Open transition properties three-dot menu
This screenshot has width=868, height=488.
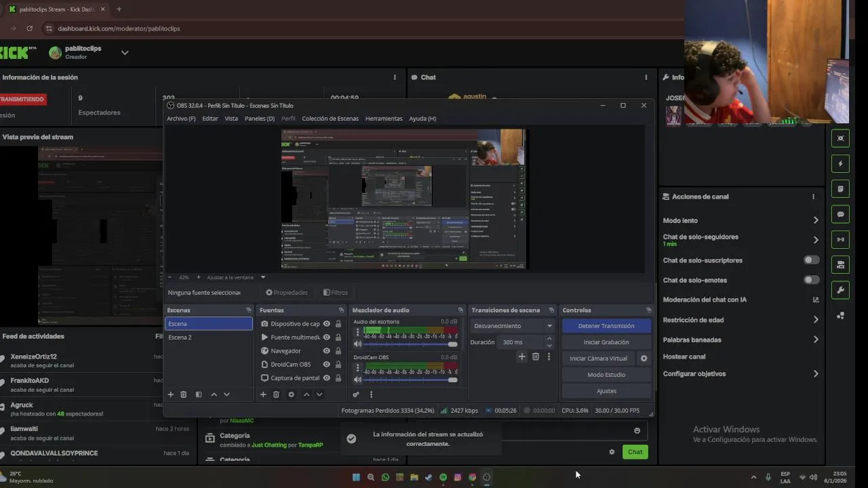[x=549, y=357]
